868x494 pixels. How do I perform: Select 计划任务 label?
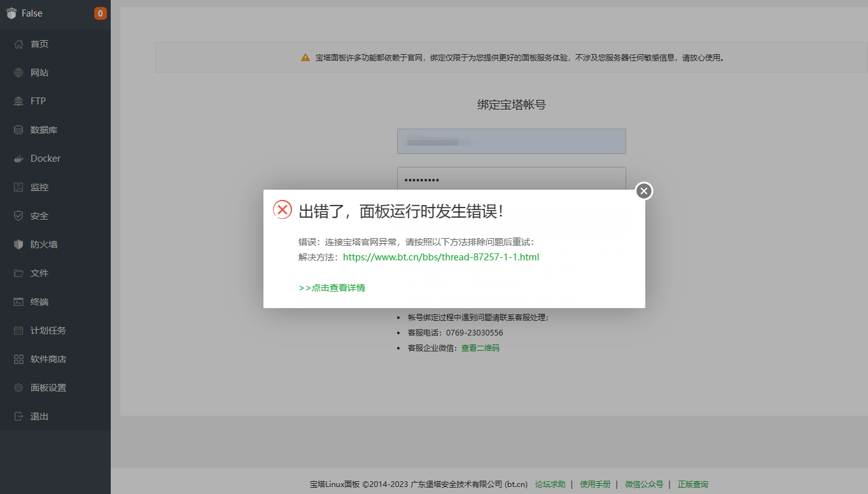point(48,330)
